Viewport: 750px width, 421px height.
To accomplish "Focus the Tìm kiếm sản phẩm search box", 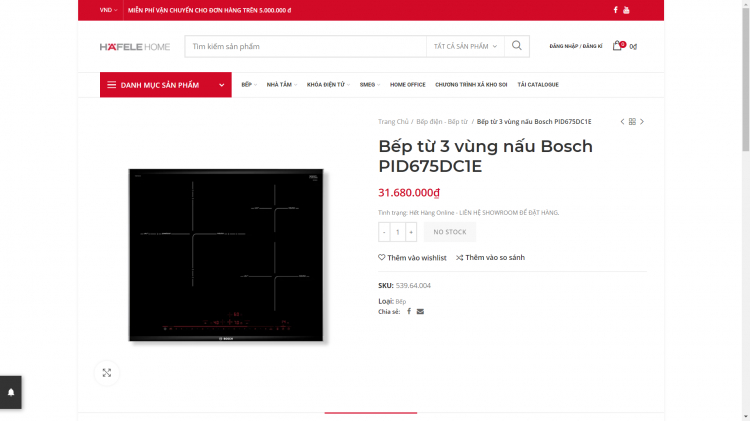I will pos(306,46).
